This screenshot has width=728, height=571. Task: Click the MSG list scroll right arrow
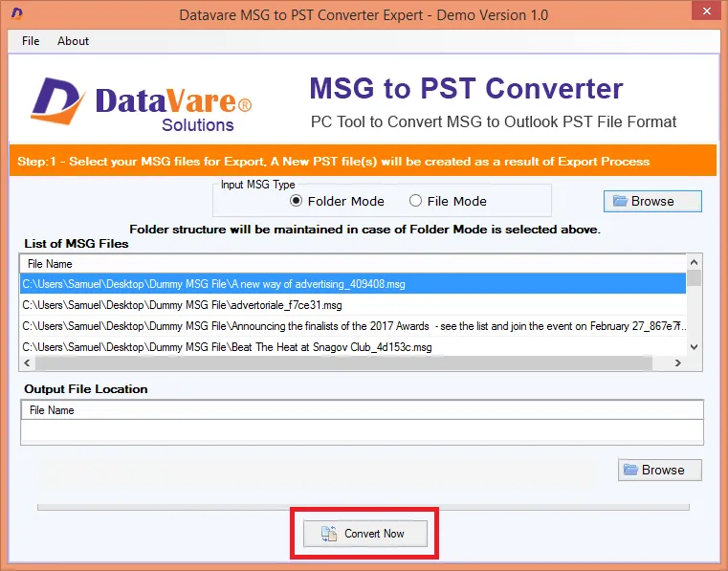[678, 363]
